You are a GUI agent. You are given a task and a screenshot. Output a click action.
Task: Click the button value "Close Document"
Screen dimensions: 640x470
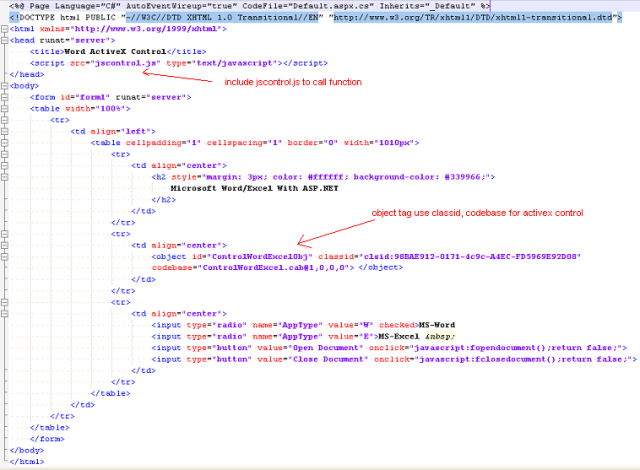[x=328, y=360]
